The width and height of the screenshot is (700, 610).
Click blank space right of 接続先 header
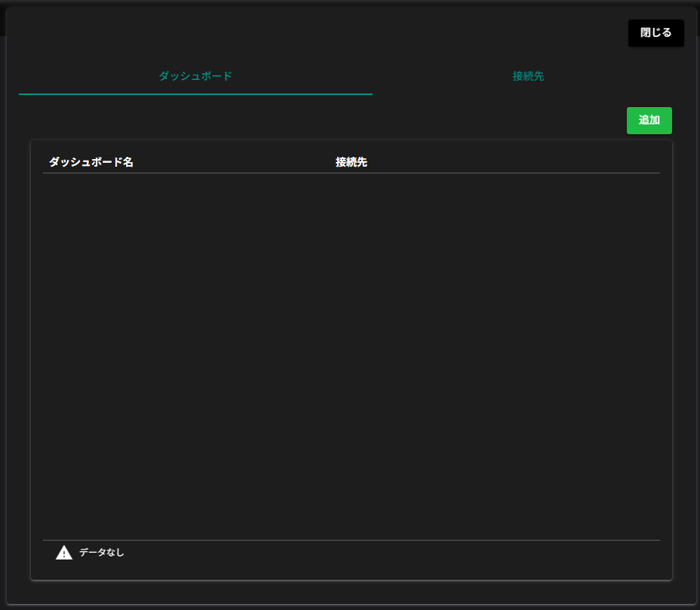[x=513, y=162]
